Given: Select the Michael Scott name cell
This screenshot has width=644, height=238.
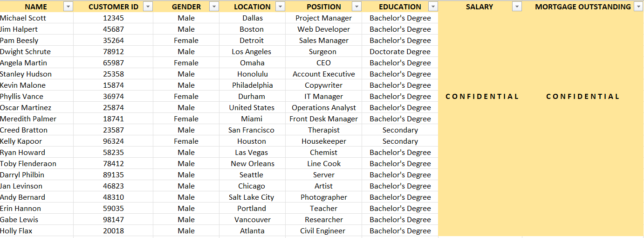Looking at the screenshot, I should click(x=23, y=18).
